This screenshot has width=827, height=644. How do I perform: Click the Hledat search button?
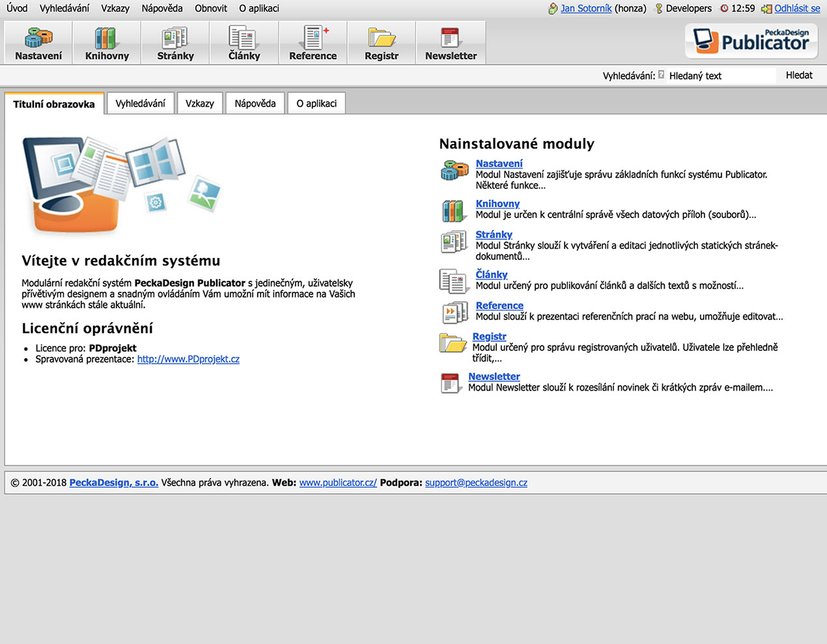pyautogui.click(x=799, y=75)
